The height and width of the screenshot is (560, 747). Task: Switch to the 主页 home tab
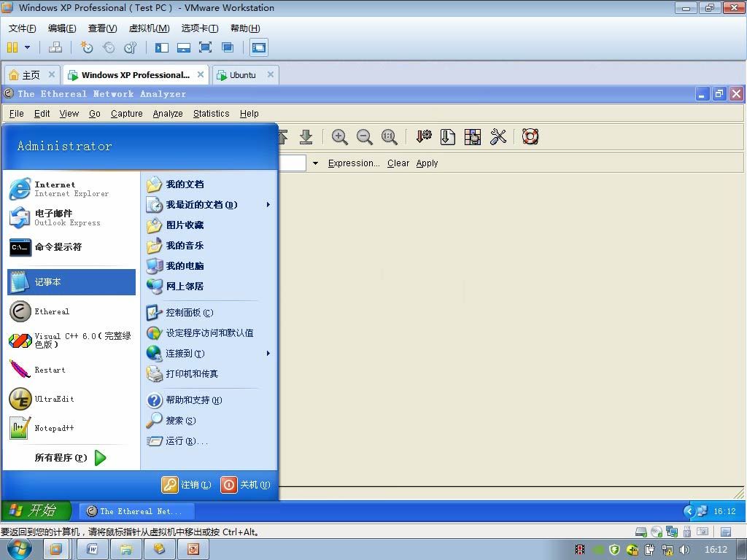point(31,75)
